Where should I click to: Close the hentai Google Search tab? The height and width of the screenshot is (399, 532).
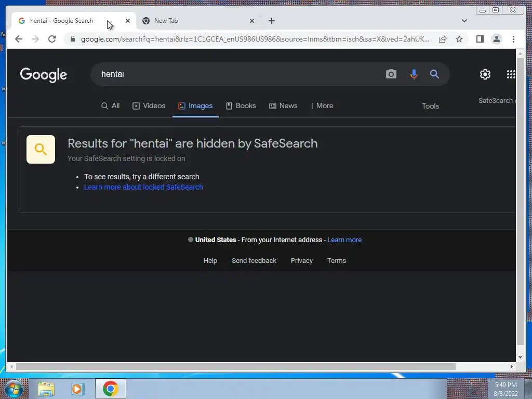pyautogui.click(x=128, y=21)
